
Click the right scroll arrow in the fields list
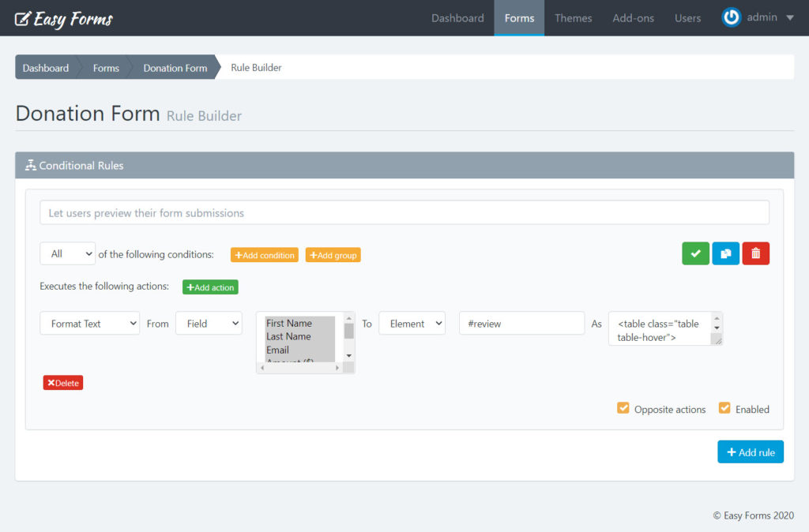coord(338,368)
